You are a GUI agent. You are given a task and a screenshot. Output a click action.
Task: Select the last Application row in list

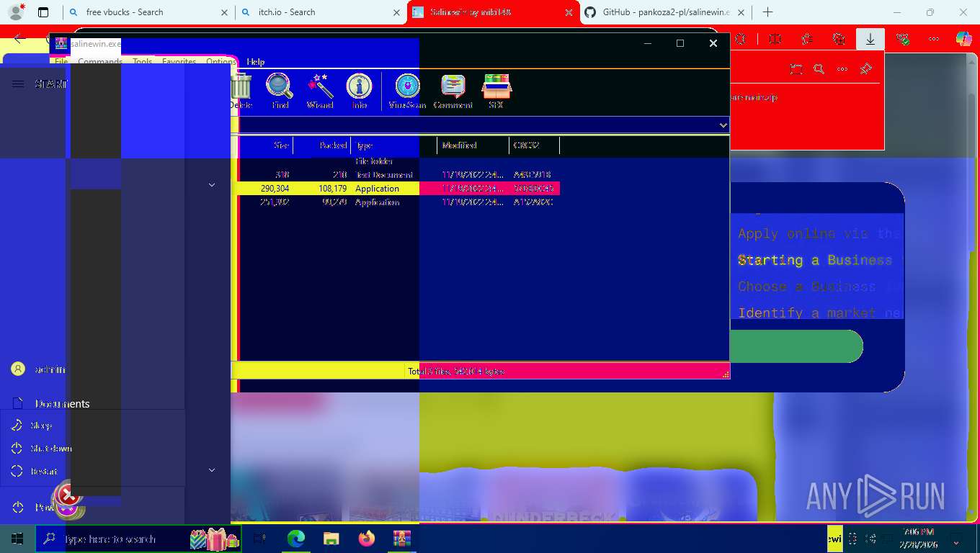[x=399, y=202]
